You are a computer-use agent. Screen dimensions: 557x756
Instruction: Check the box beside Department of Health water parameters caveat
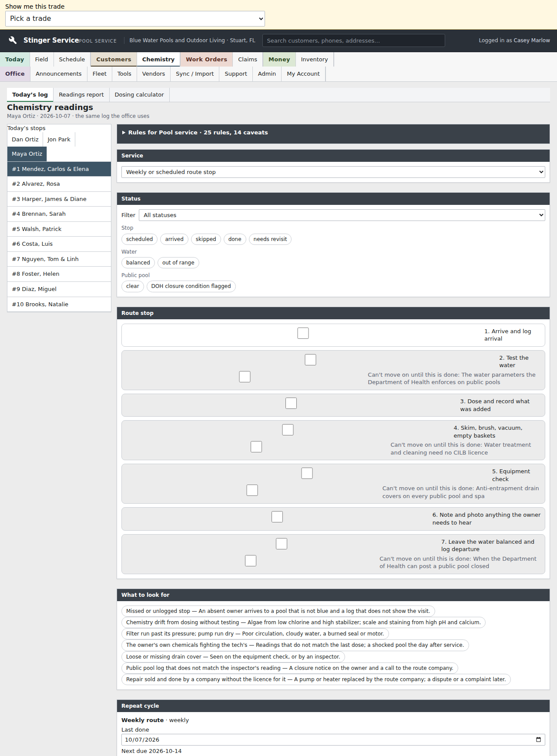[245, 377]
